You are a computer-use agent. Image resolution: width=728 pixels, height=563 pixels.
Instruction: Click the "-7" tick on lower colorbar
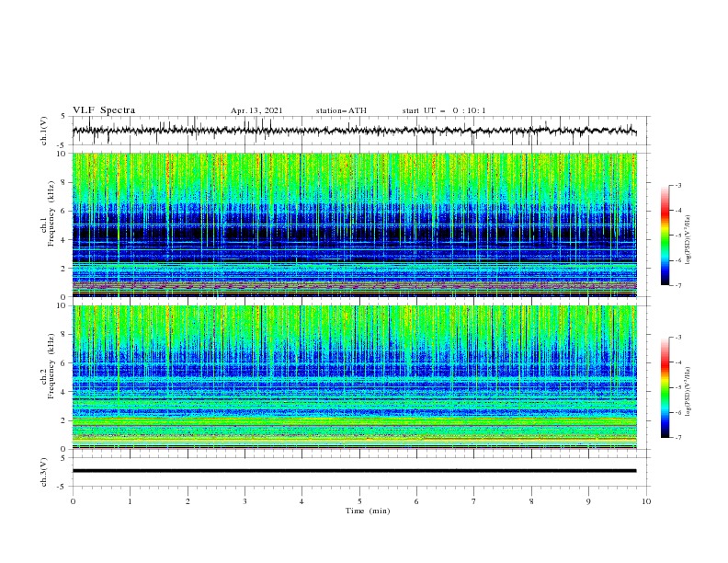(x=678, y=438)
